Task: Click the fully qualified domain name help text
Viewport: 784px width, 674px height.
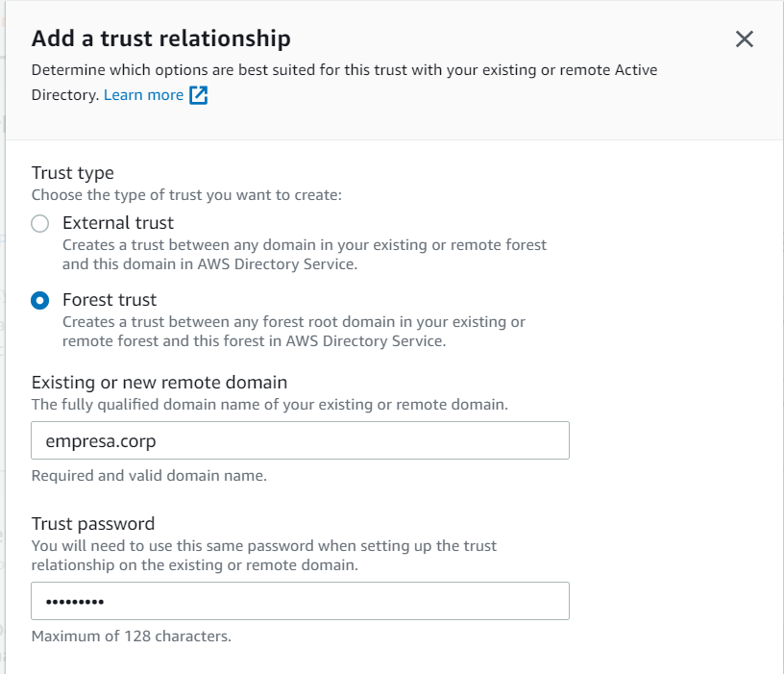Action: [x=270, y=405]
